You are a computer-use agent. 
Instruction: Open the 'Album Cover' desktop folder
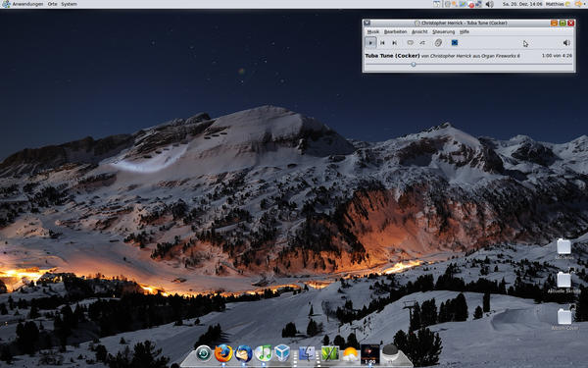point(564,316)
